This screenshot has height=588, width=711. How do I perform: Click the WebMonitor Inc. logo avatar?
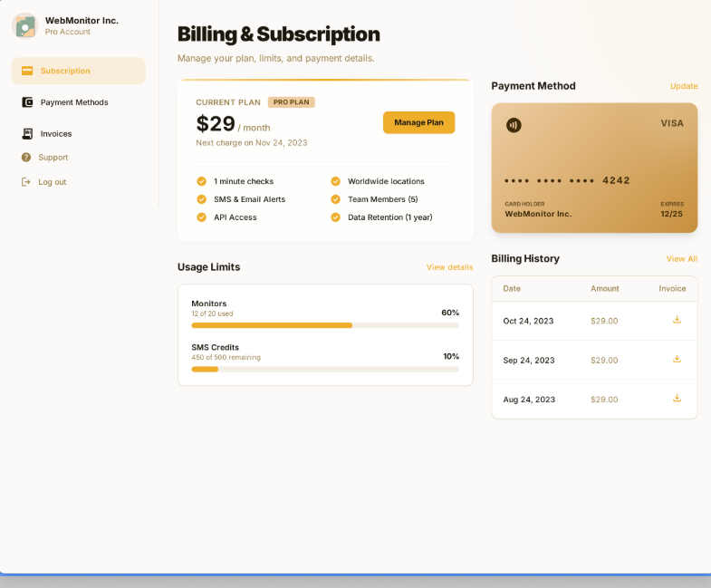24,25
